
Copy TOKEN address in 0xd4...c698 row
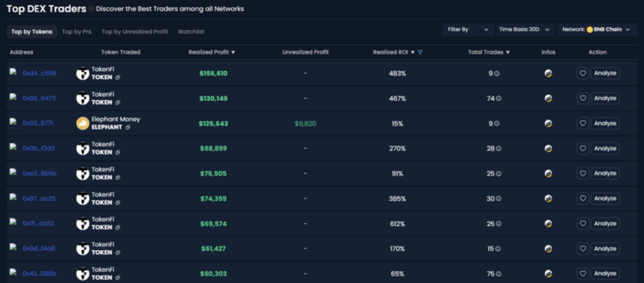tap(118, 78)
